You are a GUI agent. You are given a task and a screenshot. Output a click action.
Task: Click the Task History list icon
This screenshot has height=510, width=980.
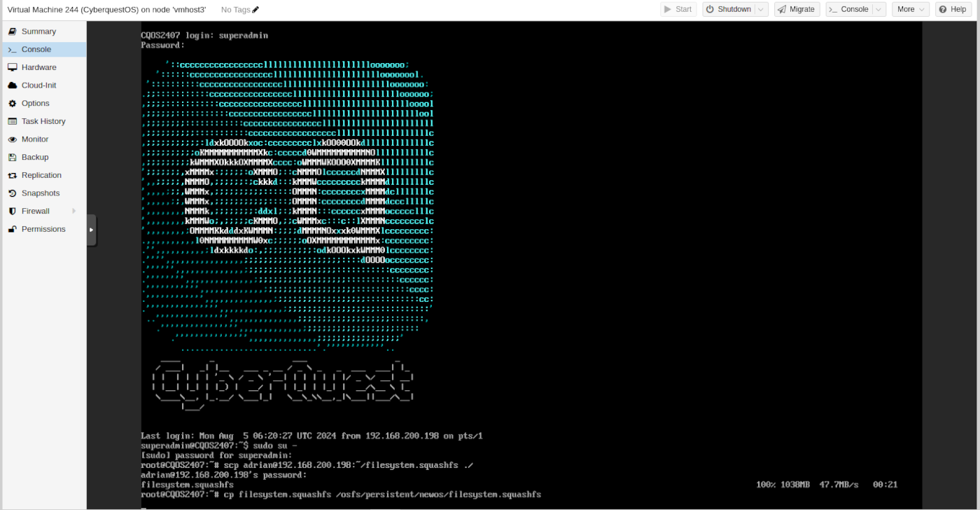point(12,121)
